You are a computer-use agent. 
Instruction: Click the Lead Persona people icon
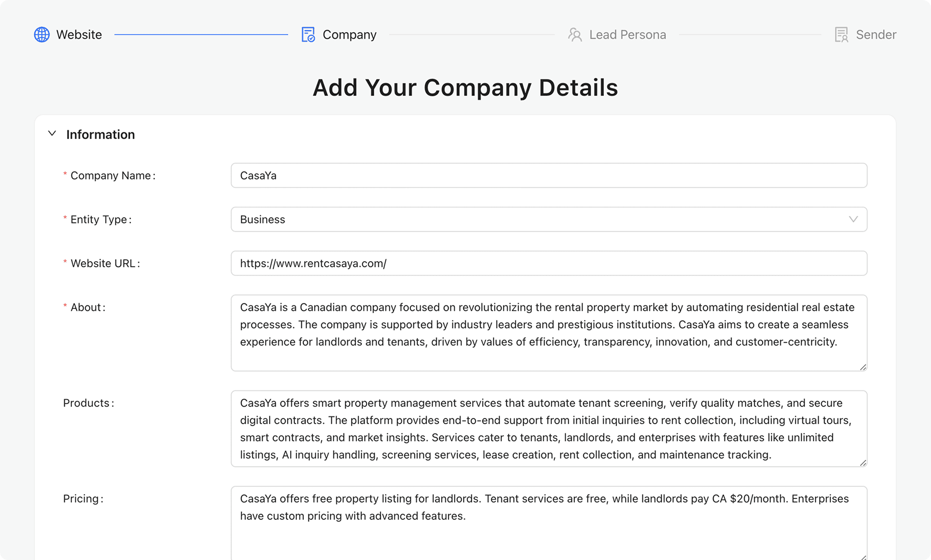(575, 35)
